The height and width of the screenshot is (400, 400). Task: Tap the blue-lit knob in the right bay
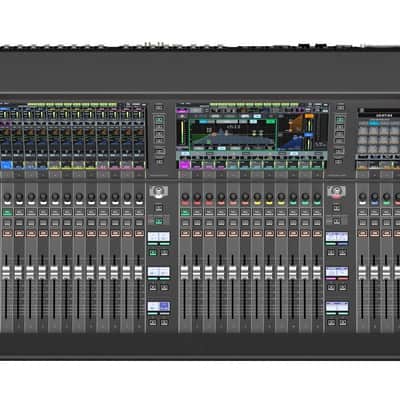tap(375, 197)
